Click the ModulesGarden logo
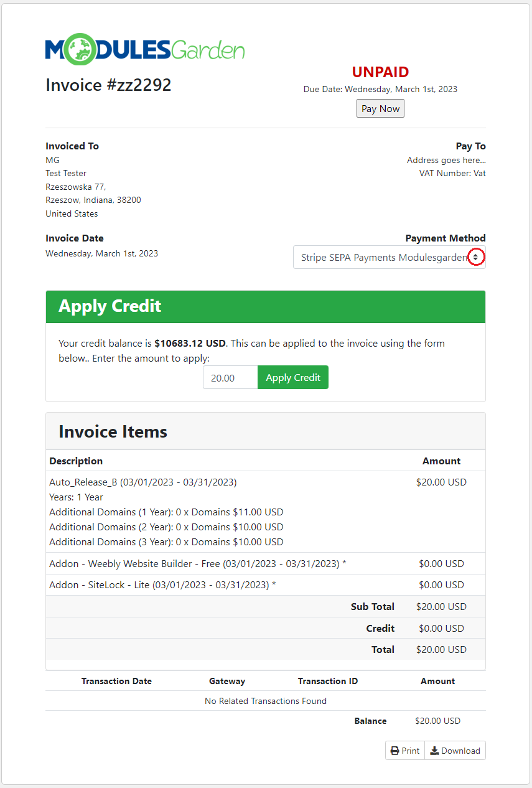This screenshot has width=532, height=788. (145, 50)
